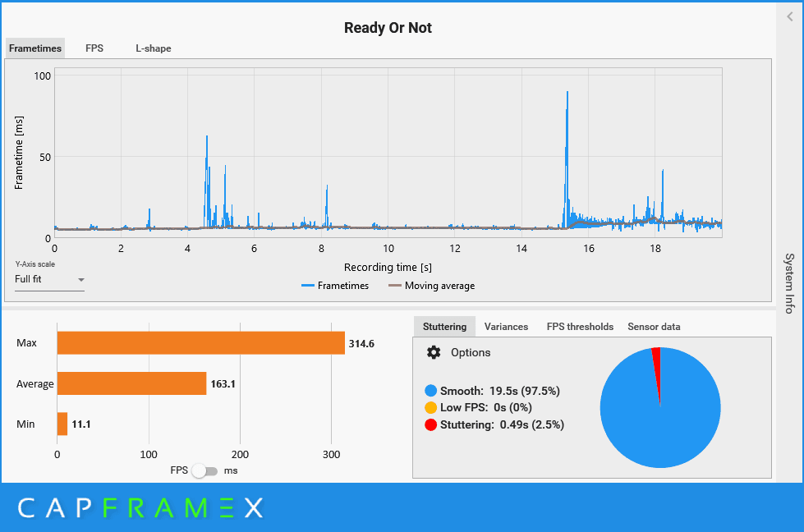Click the orange Average FPS bar
The height and width of the screenshot is (532, 804).
coord(131,383)
